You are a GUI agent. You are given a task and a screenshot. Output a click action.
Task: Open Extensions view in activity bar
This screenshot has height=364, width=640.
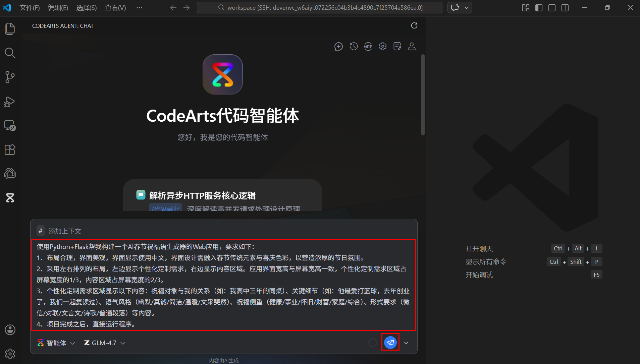coord(10,149)
